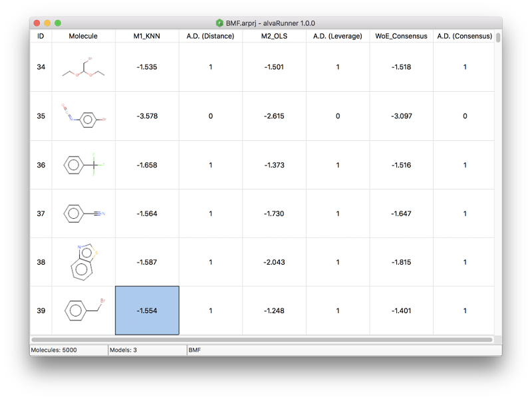Select row ID 37 cell

[41, 213]
